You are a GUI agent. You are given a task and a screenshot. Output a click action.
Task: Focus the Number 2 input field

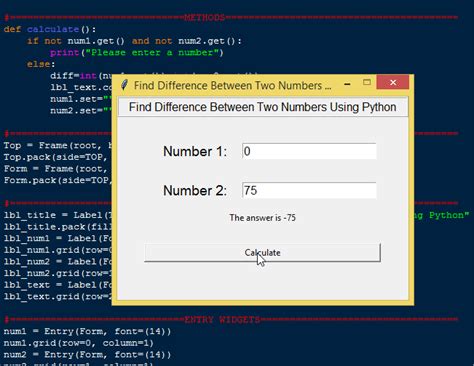pos(309,190)
